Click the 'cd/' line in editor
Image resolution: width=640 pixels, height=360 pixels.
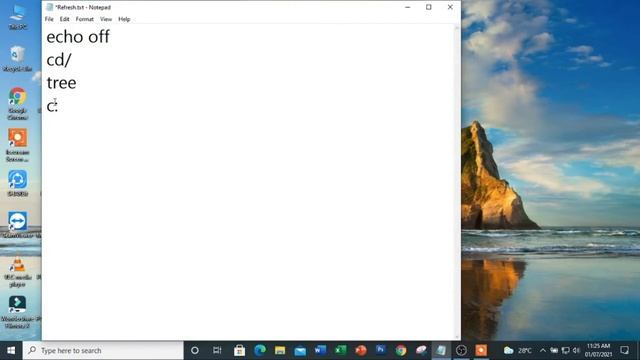59,60
